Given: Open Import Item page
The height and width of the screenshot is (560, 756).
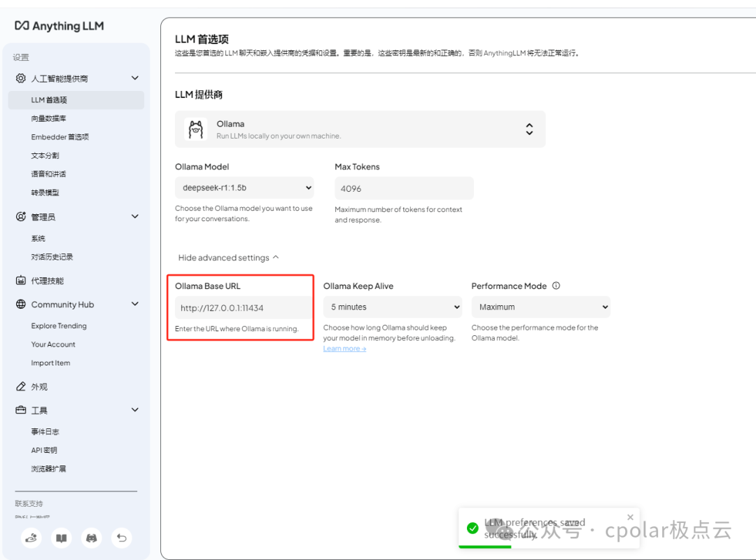Looking at the screenshot, I should point(50,363).
